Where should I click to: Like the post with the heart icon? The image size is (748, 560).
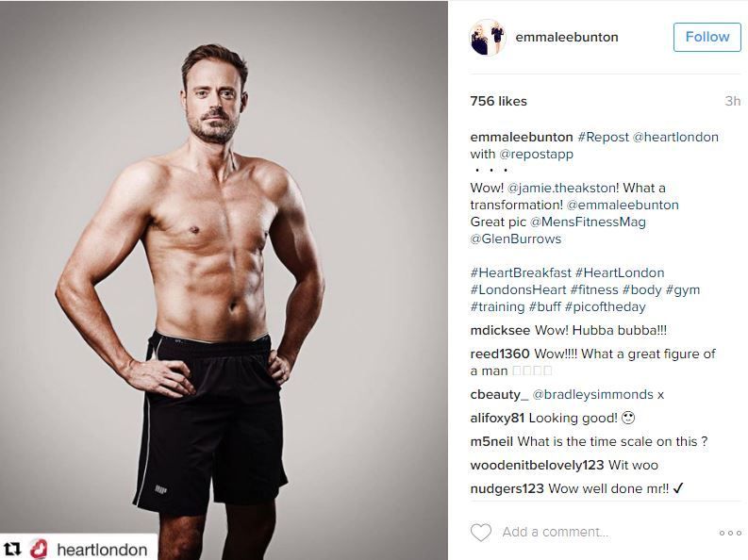[x=481, y=533]
